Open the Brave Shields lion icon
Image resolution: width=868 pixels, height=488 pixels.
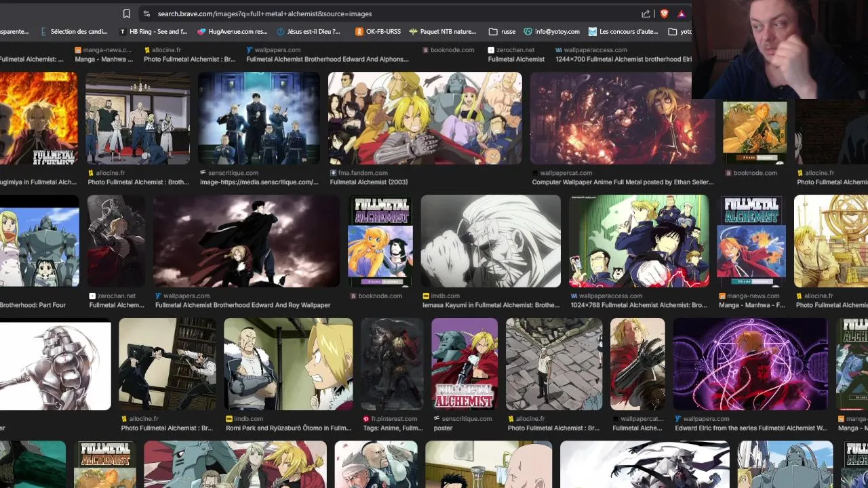click(x=664, y=14)
